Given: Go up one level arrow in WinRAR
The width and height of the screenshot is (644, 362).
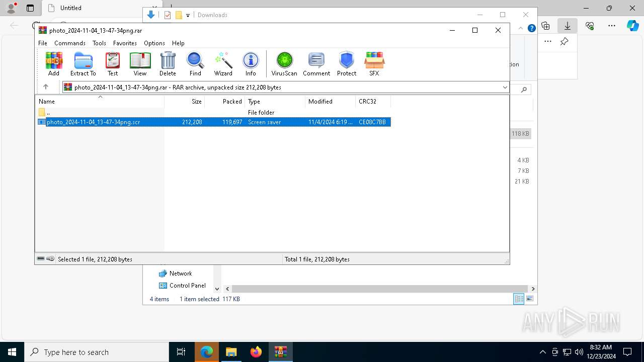Looking at the screenshot, I should [x=46, y=87].
